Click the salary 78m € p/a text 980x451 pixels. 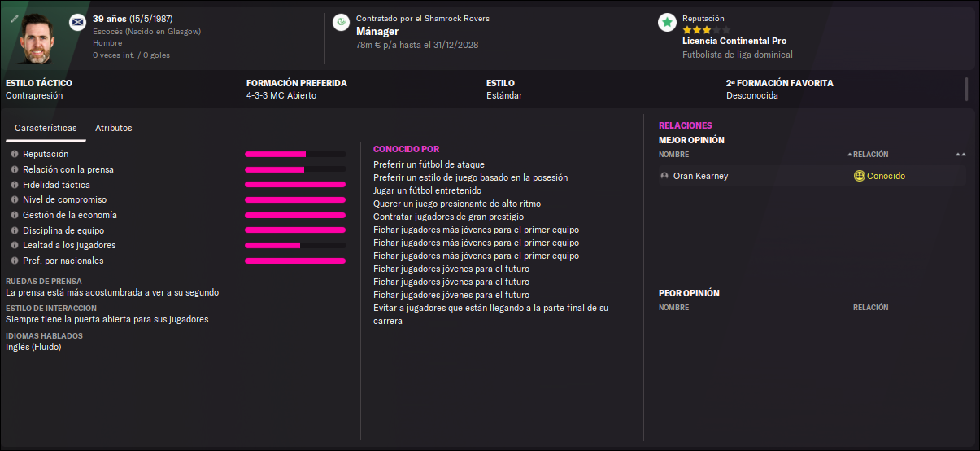click(x=417, y=45)
